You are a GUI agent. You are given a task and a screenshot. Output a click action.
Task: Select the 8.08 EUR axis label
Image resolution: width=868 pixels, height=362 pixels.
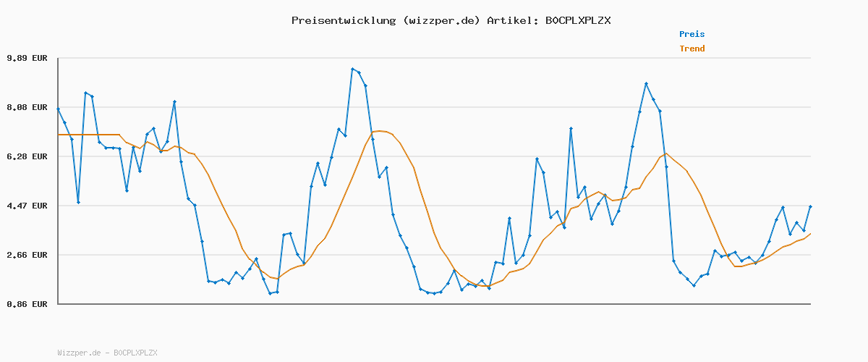[x=27, y=107]
